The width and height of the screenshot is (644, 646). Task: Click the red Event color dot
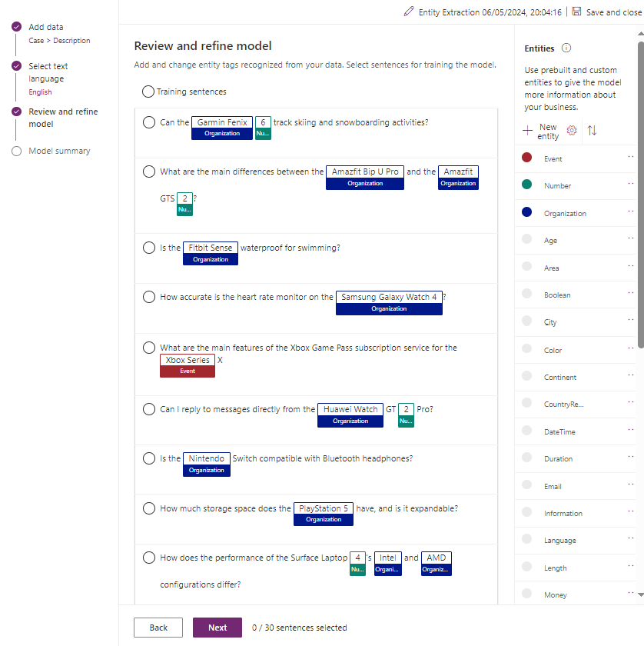(x=526, y=158)
